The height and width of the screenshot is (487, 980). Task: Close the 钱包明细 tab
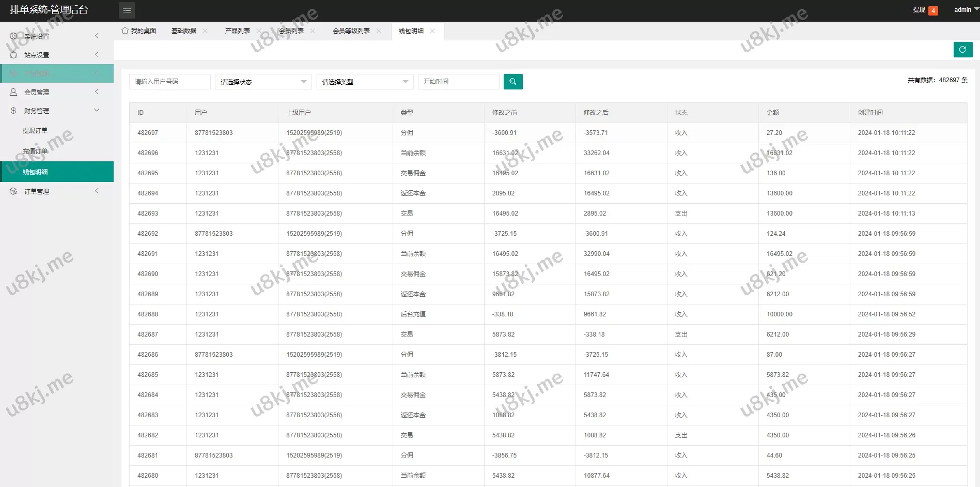coord(432,31)
